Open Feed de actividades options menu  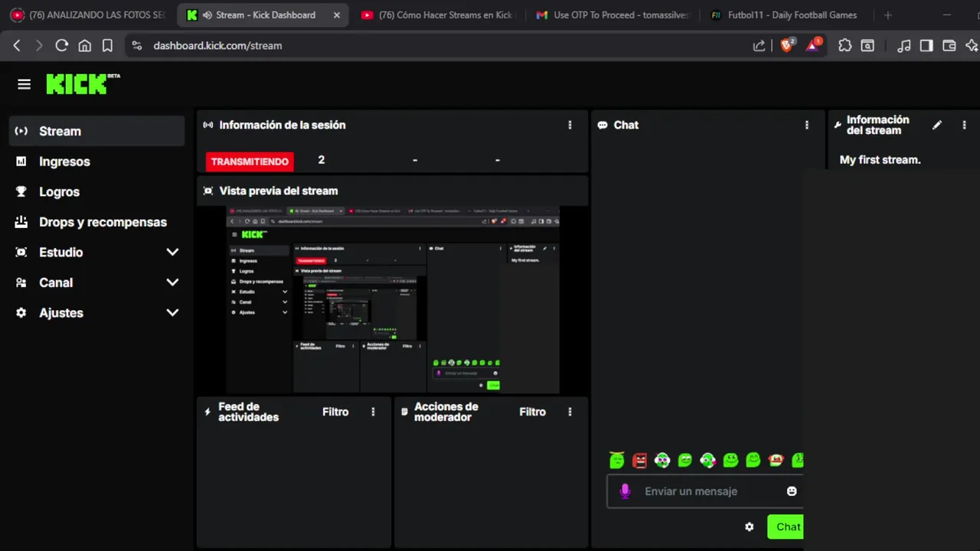pos(373,412)
